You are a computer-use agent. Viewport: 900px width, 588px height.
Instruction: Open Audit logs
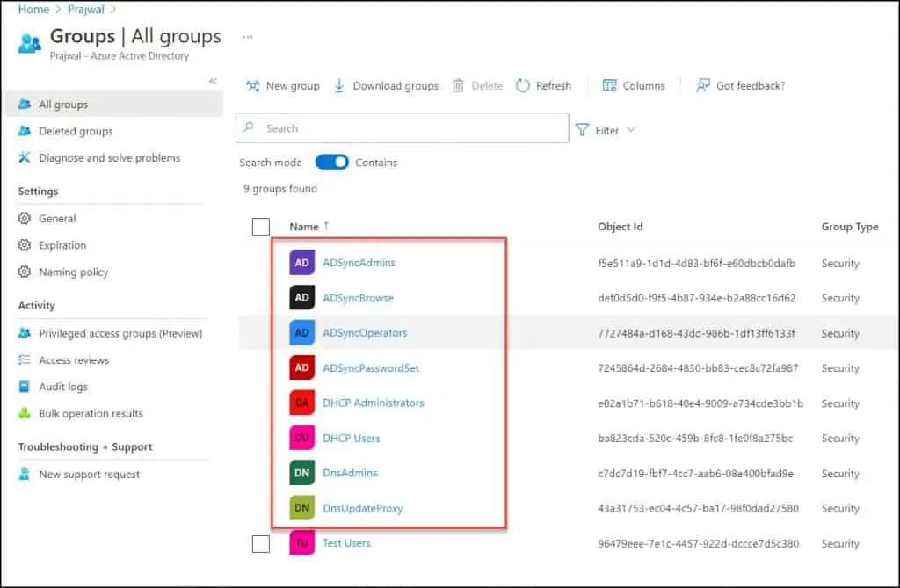[63, 387]
